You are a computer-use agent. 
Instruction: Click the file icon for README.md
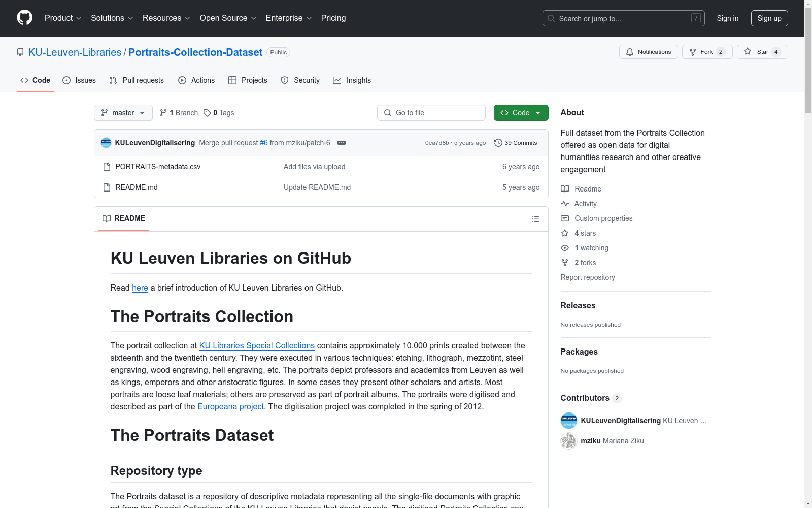(x=107, y=187)
